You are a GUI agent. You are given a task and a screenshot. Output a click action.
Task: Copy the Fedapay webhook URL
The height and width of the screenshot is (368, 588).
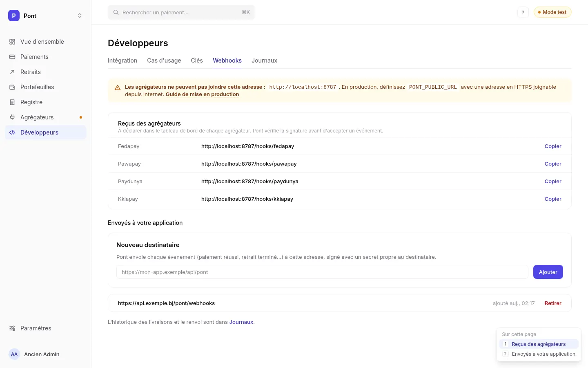click(x=553, y=146)
